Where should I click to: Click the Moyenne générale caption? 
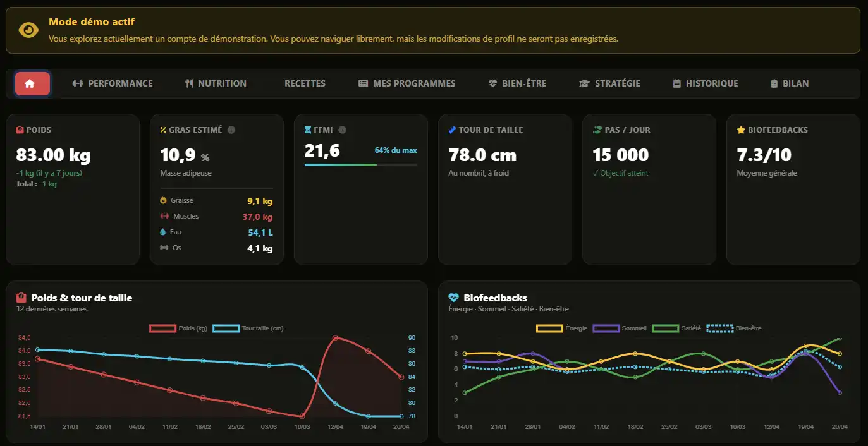(x=767, y=173)
